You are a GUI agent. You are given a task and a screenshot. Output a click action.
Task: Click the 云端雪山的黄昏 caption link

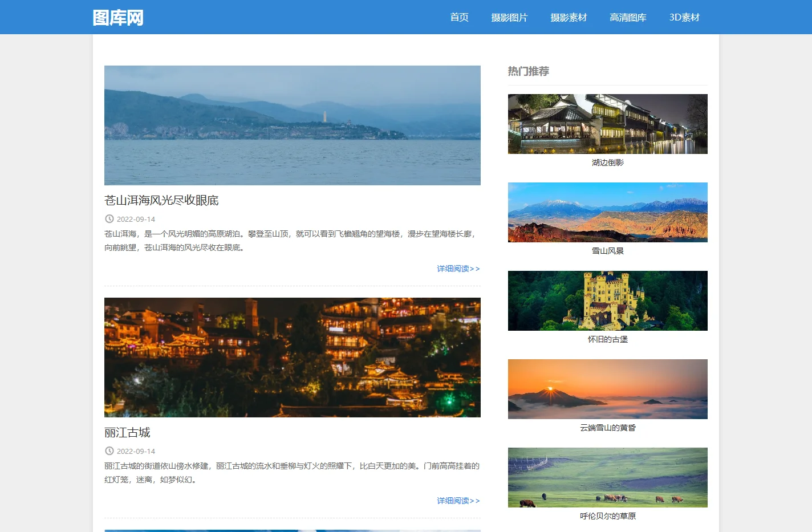pyautogui.click(x=608, y=428)
